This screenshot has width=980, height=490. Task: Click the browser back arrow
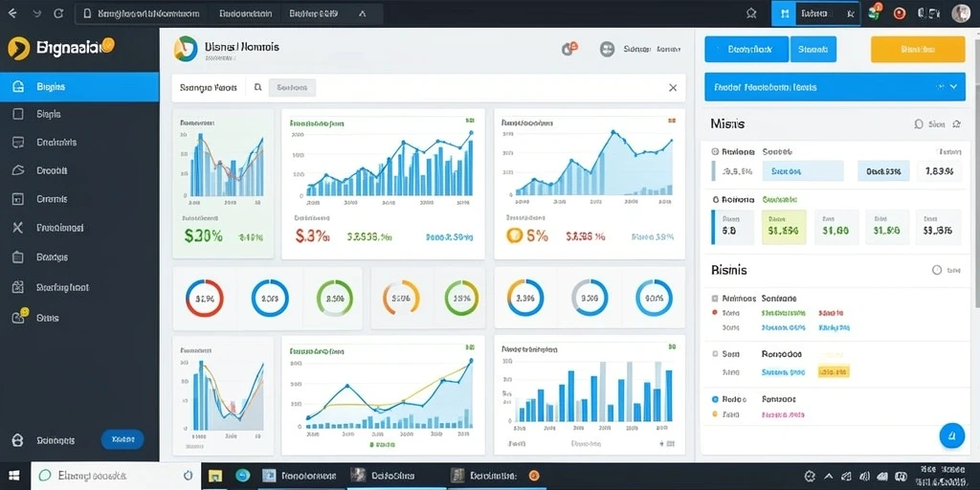tap(12, 13)
